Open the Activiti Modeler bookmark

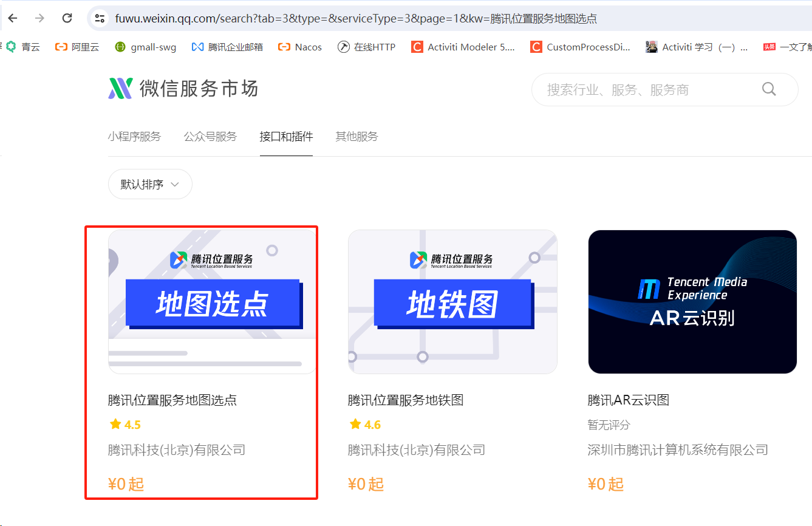(463, 47)
